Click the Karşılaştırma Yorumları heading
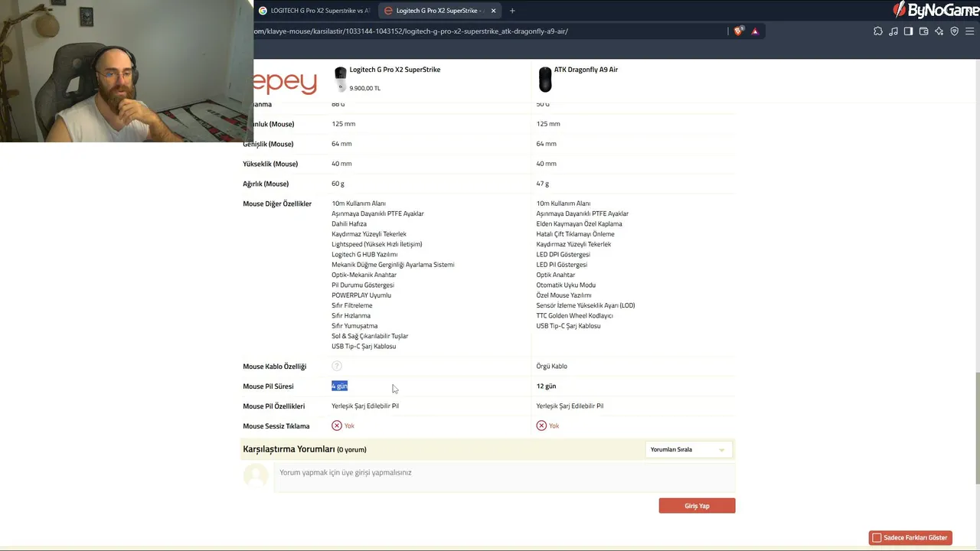Image resolution: width=980 pixels, height=551 pixels. tap(289, 449)
